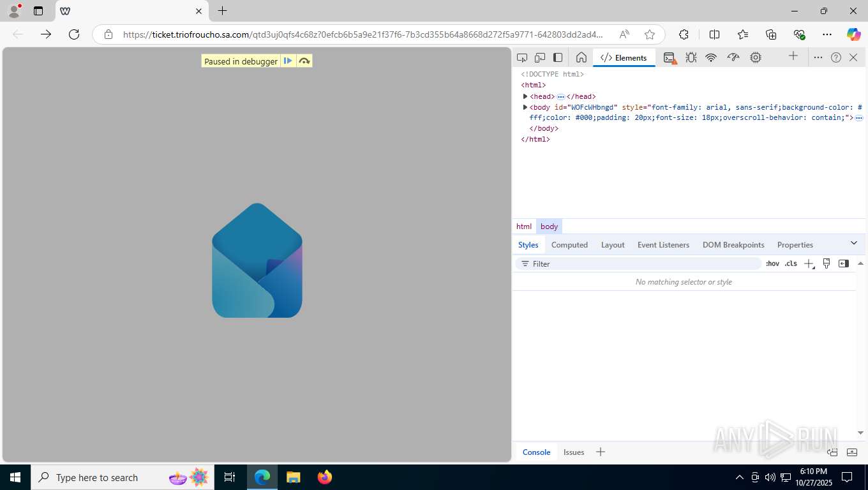868x490 pixels.
Task: Open the Performance gauge tool
Action: click(733, 57)
